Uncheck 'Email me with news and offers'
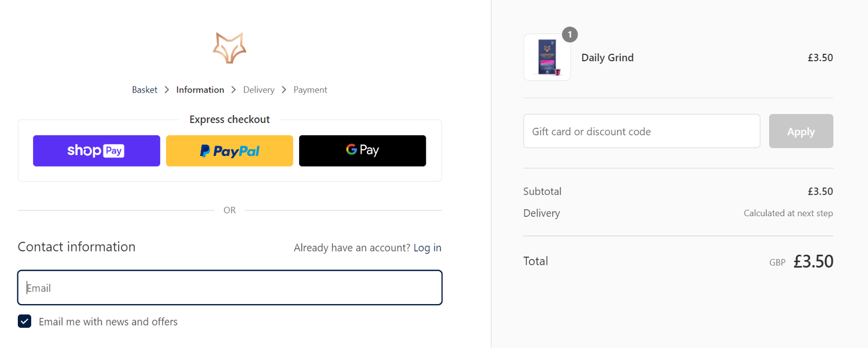868x348 pixels. pos(24,321)
